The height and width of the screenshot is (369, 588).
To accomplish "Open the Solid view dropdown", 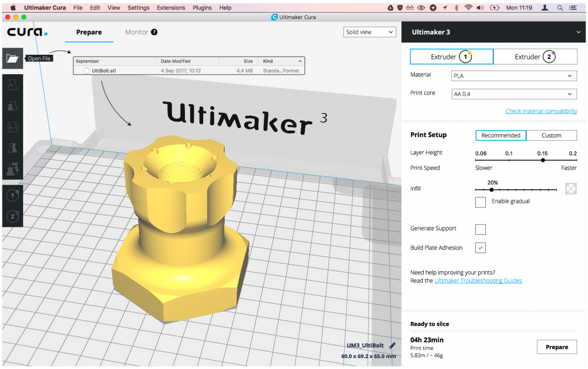I will (370, 32).
